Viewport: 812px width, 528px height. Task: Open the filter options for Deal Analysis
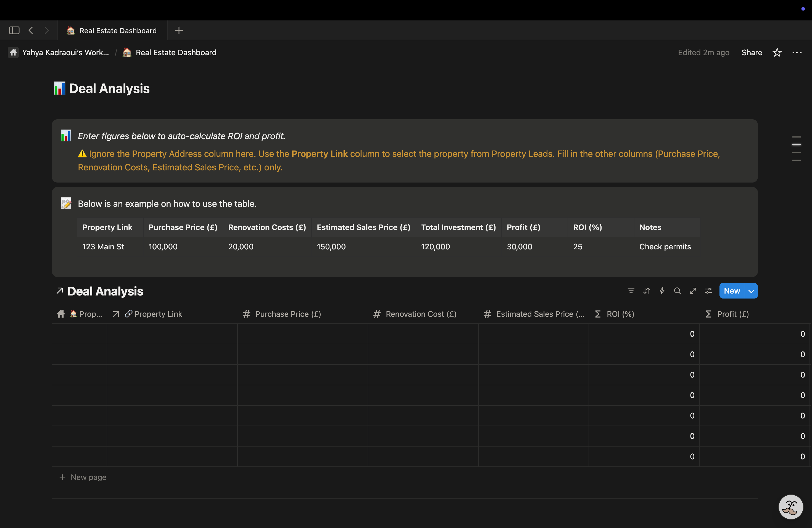click(631, 291)
